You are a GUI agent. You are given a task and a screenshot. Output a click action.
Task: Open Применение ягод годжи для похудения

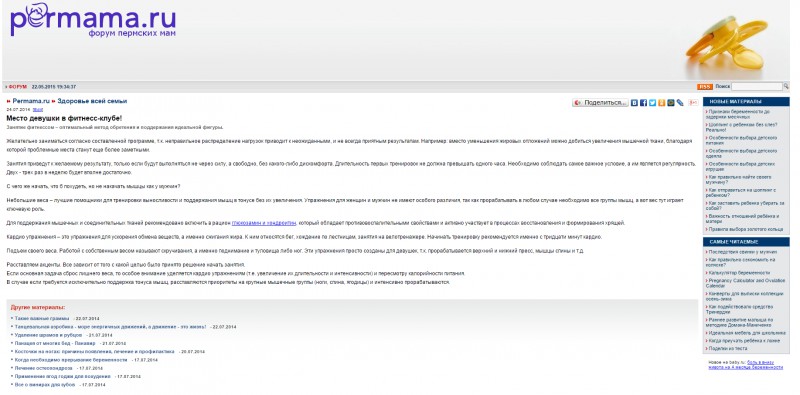62,377
